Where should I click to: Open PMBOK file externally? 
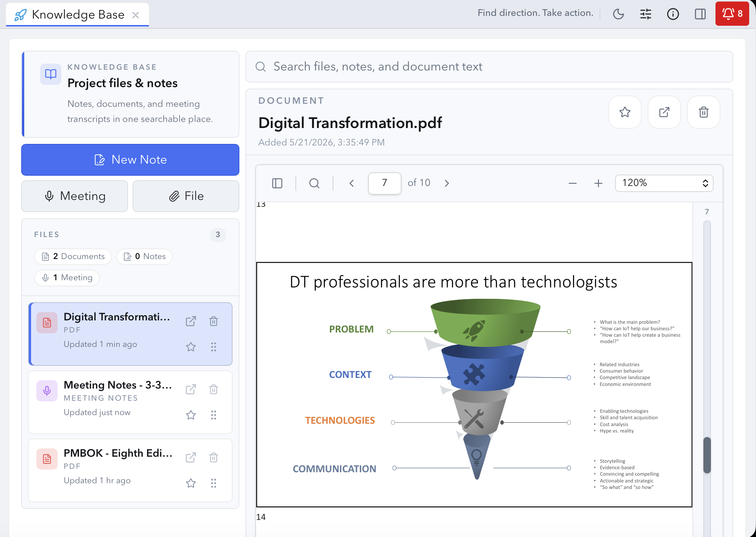point(191,457)
